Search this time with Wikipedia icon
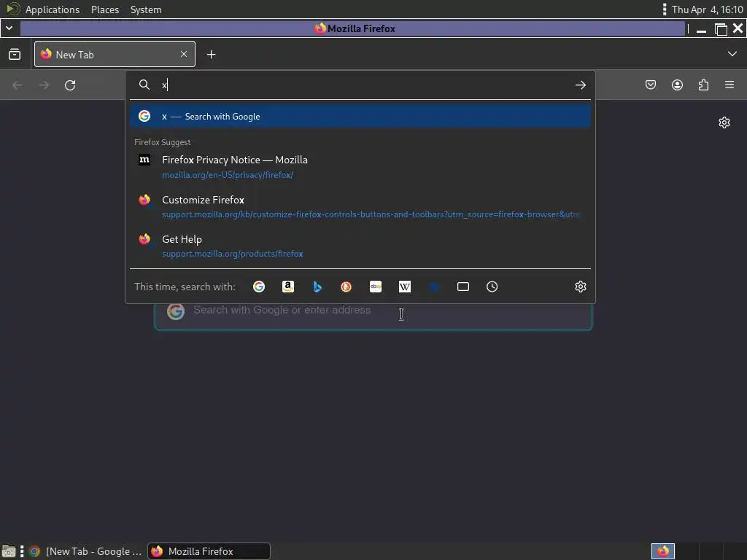 tap(404, 287)
